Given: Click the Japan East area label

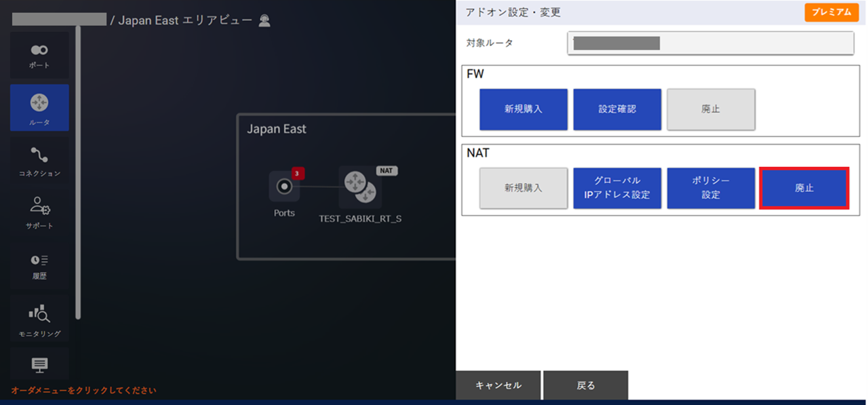Looking at the screenshot, I should pyautogui.click(x=277, y=129).
